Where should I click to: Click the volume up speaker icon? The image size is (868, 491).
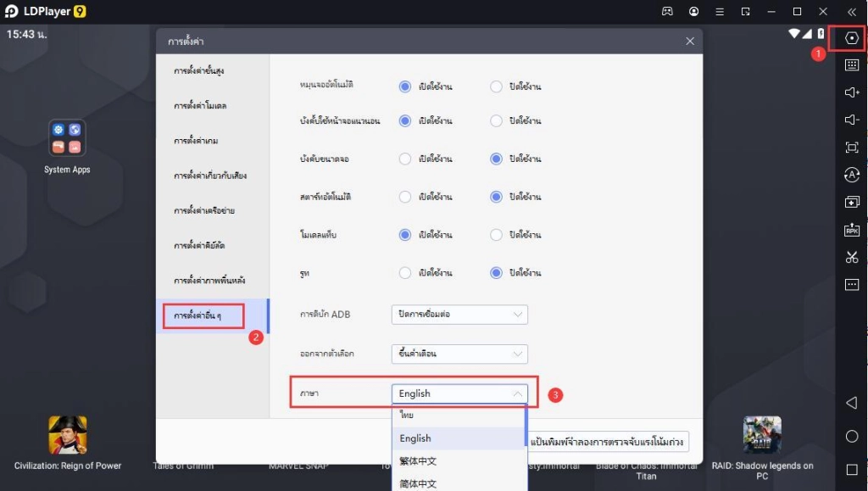(852, 92)
